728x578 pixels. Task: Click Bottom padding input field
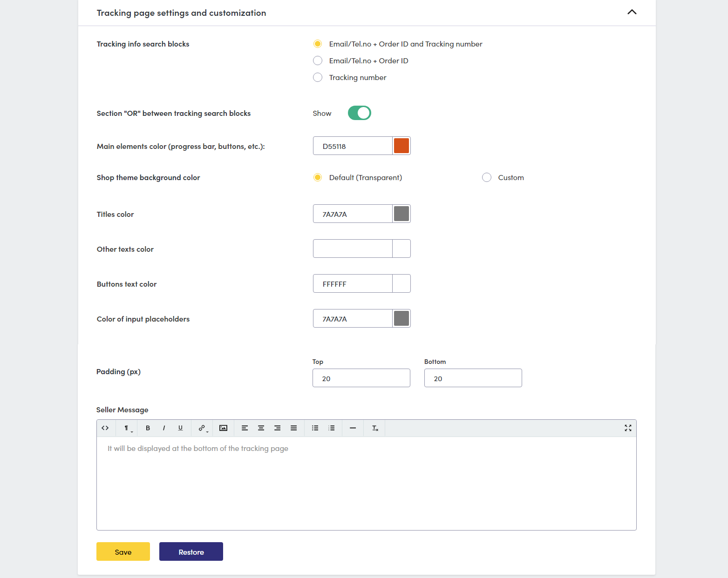(x=473, y=378)
